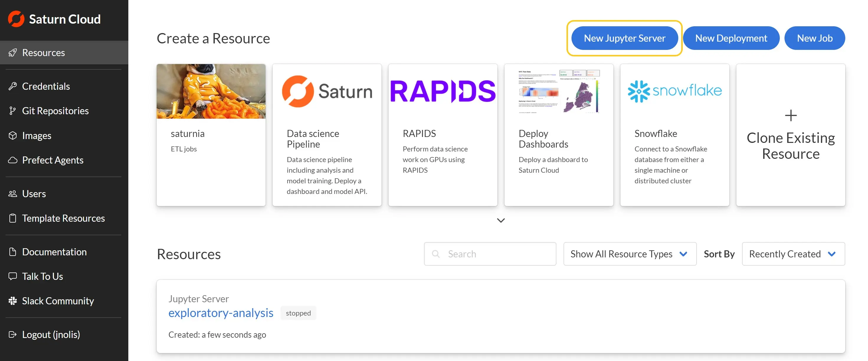Click the Resources menu item
This screenshot has width=868, height=361.
[x=64, y=52]
